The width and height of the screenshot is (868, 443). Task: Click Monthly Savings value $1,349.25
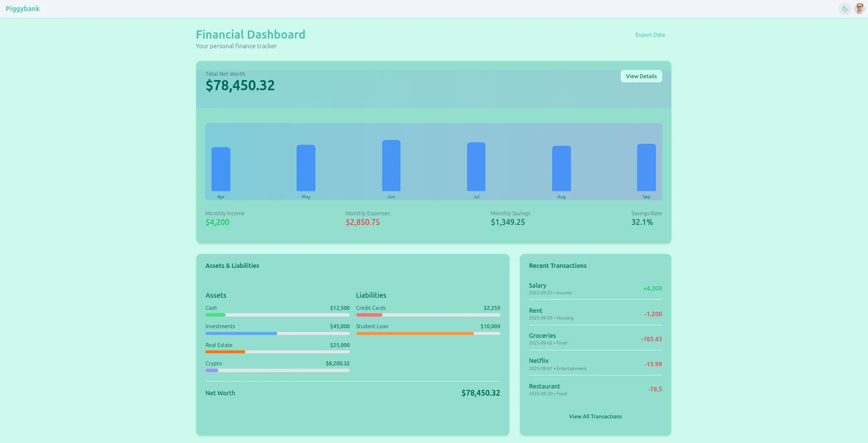(x=508, y=222)
